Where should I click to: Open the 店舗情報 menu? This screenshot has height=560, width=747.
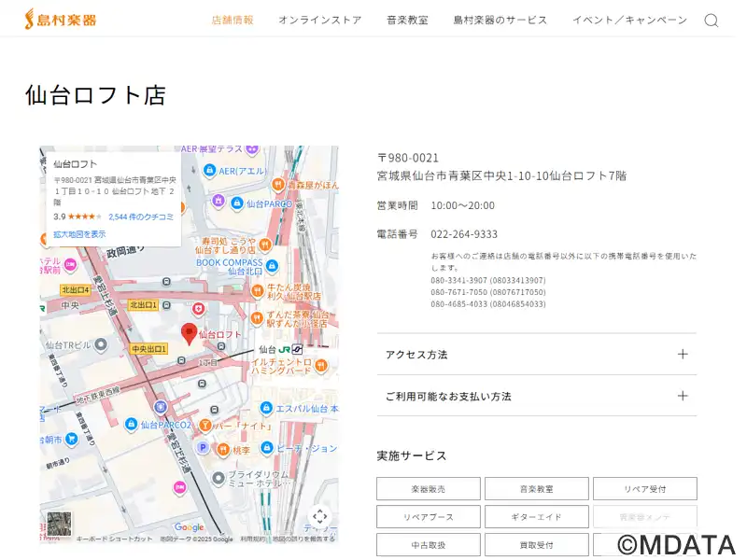[233, 20]
